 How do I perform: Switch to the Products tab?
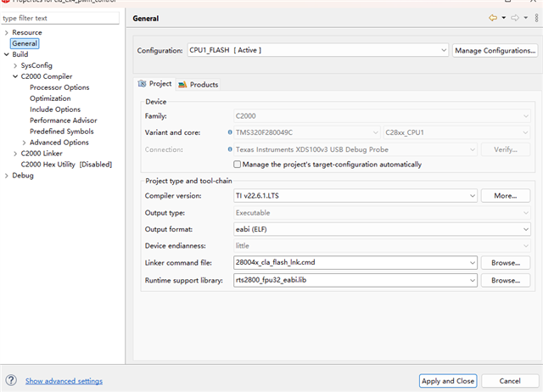[x=199, y=85]
